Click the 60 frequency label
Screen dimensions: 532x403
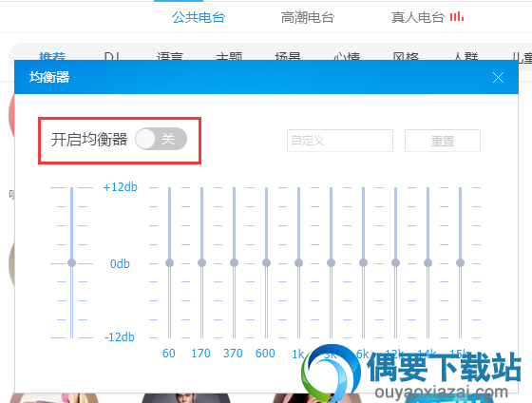pos(169,354)
